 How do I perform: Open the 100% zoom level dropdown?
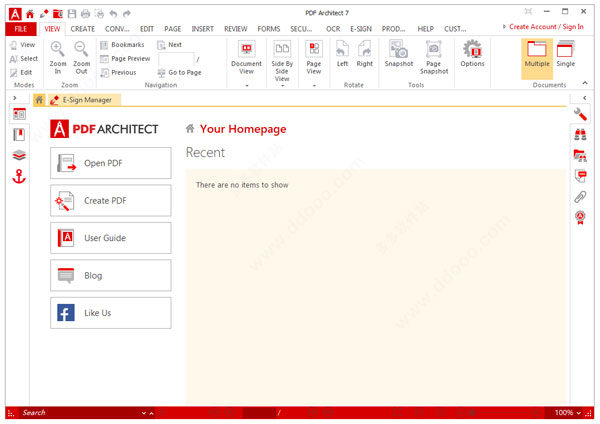pyautogui.click(x=567, y=413)
